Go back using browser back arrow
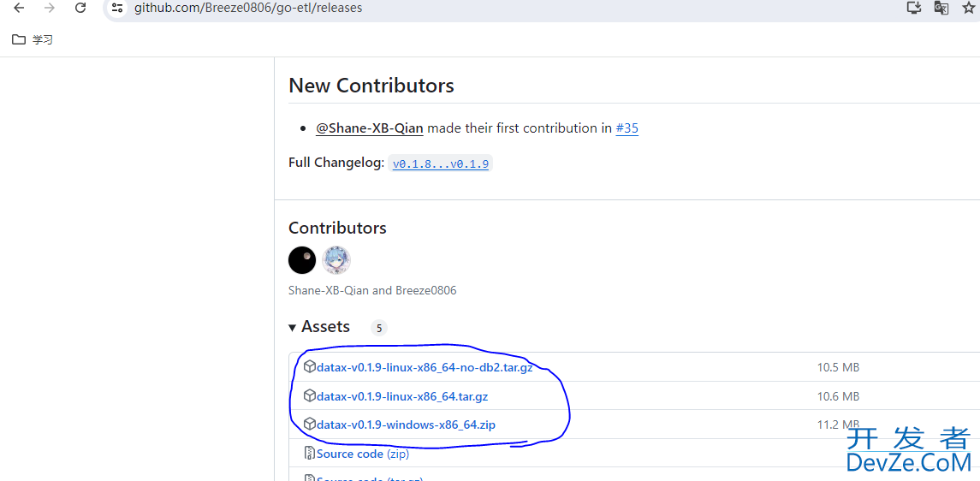 (19, 8)
